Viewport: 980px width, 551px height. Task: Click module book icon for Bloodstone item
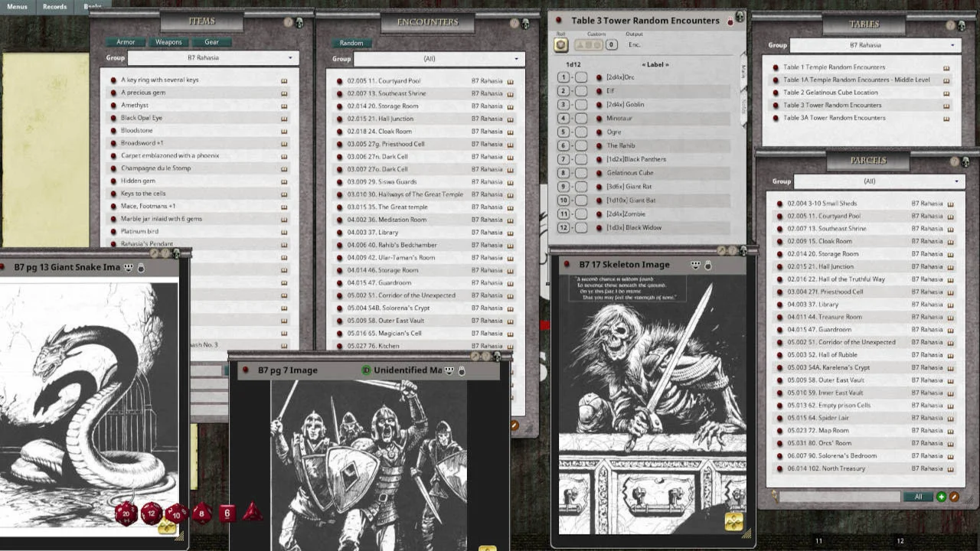tap(284, 131)
